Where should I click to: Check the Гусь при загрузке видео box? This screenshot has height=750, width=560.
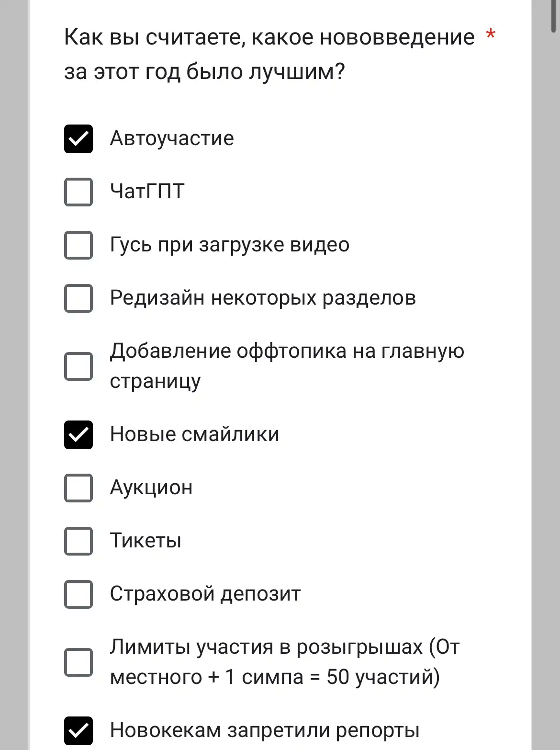point(78,245)
